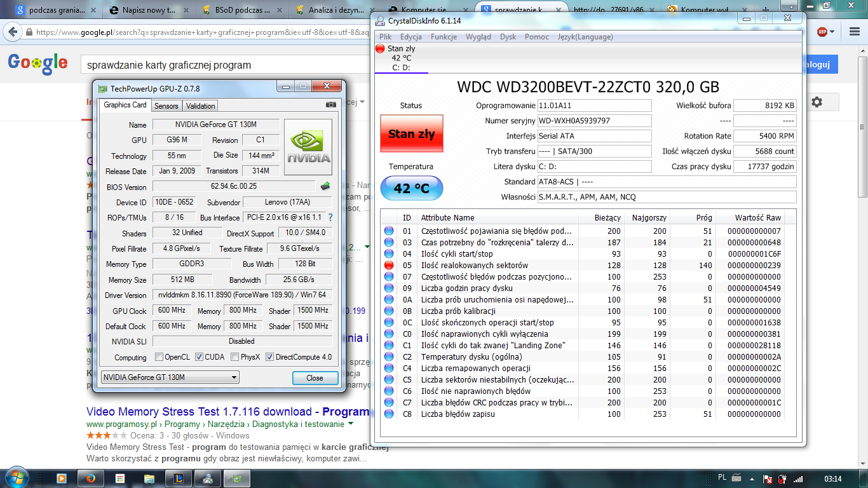Open the Edycja menu in CrystalDiskInfo
Screen dimensions: 868x488
pyautogui.click(x=411, y=37)
